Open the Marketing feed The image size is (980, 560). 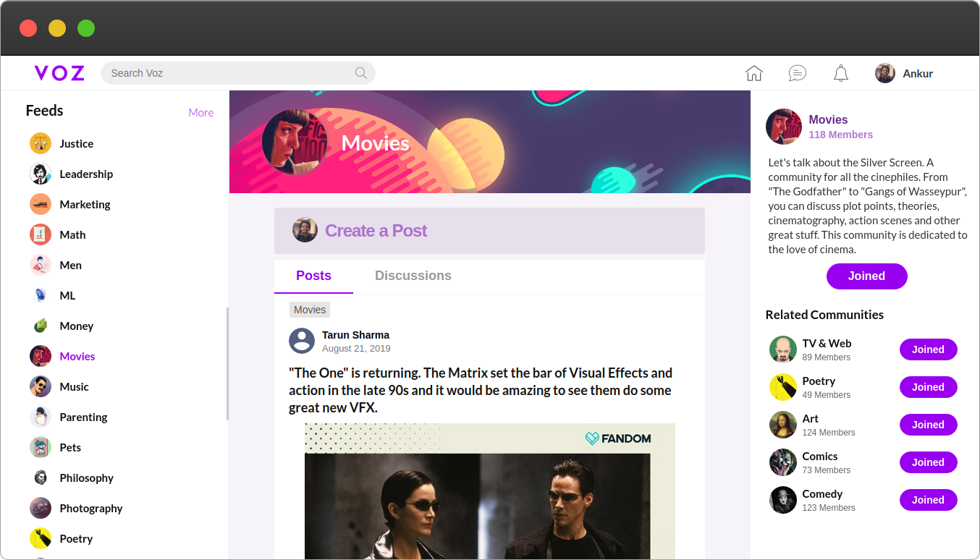click(85, 204)
